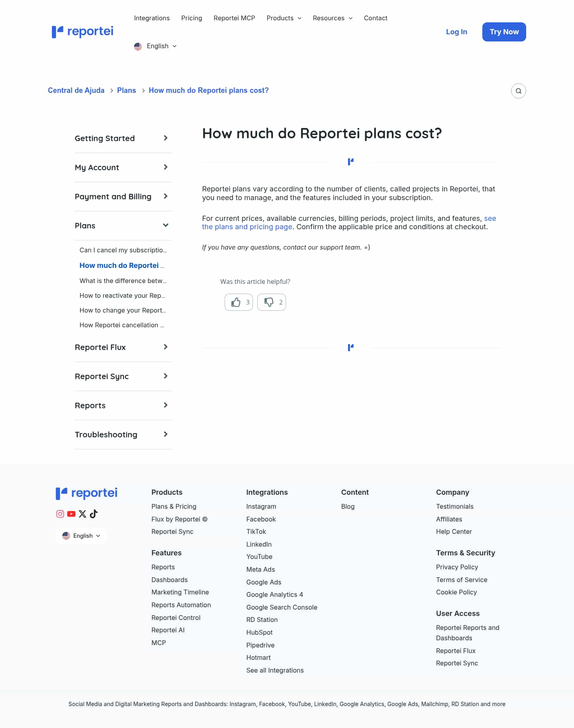574x728 pixels.
Task: Open the TikTok icon in footer
Action: (94, 514)
